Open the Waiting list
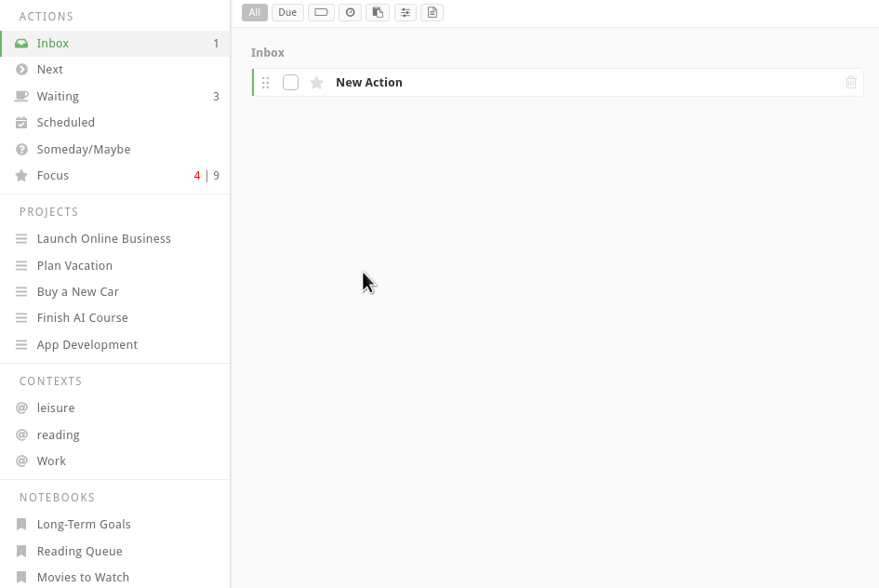The width and height of the screenshot is (879, 588). pyautogui.click(x=58, y=97)
